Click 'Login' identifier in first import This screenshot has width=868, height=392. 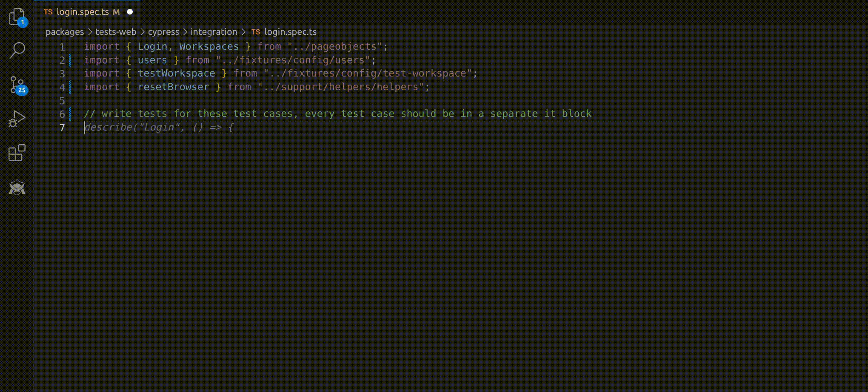152,46
